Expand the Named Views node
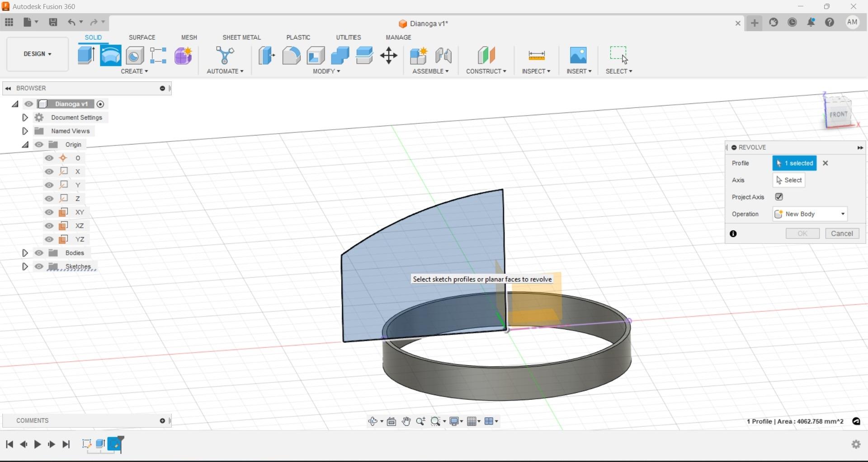868x462 pixels. 25,131
